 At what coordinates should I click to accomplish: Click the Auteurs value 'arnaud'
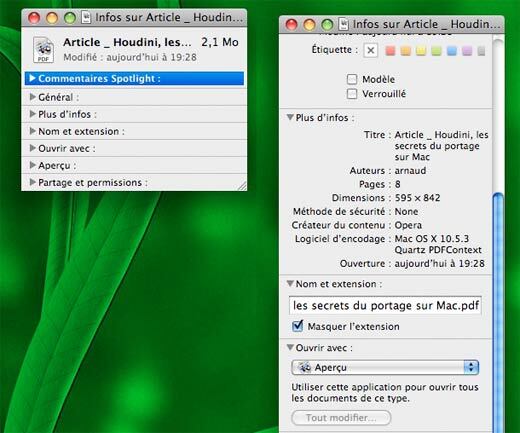pos(410,171)
